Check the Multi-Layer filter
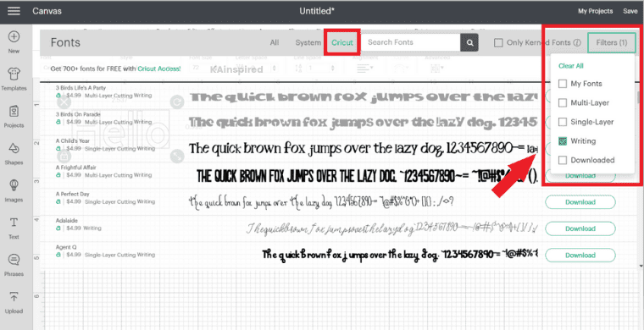 563,103
